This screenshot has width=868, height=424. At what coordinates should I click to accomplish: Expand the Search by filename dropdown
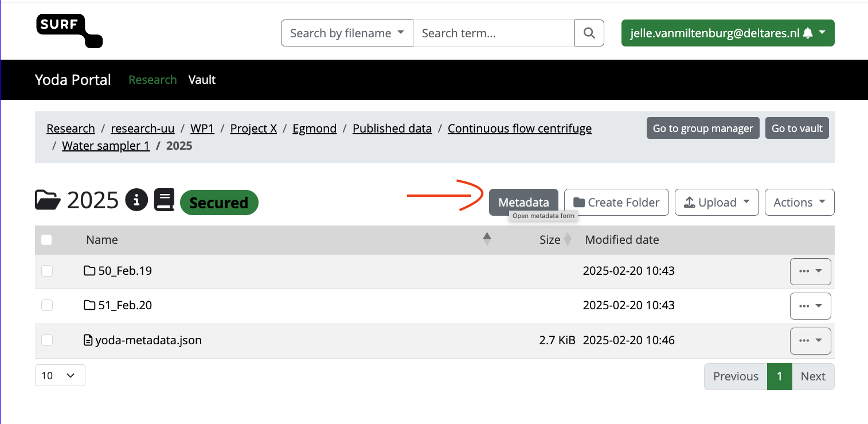click(347, 33)
